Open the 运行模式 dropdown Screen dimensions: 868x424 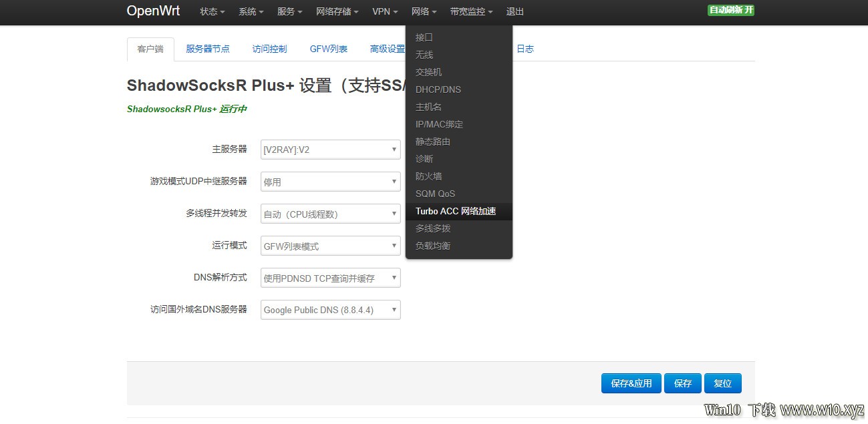pyautogui.click(x=330, y=246)
